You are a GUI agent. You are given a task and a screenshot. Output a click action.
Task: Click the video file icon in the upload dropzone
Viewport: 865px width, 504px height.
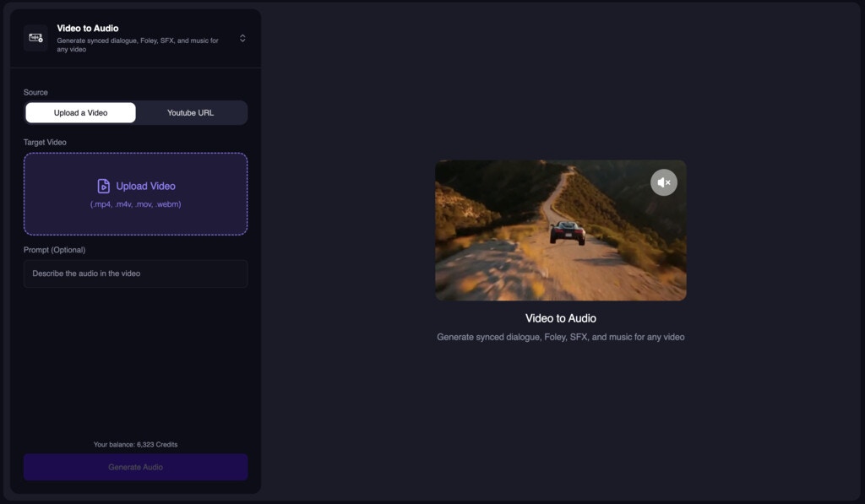click(x=103, y=186)
